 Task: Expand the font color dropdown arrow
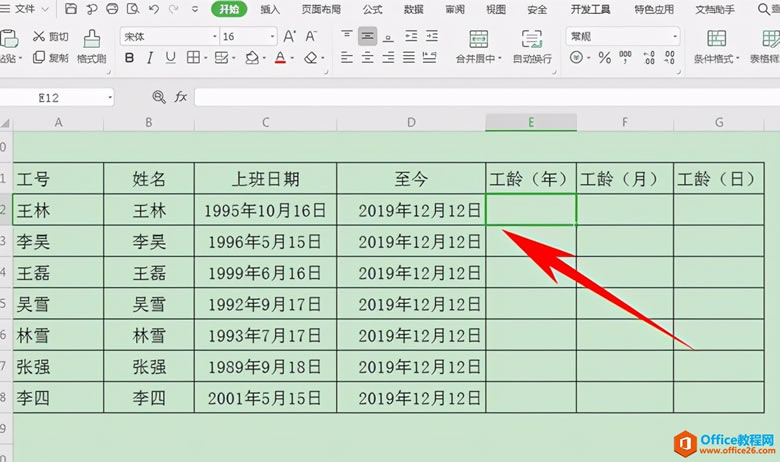pyautogui.click(x=292, y=59)
